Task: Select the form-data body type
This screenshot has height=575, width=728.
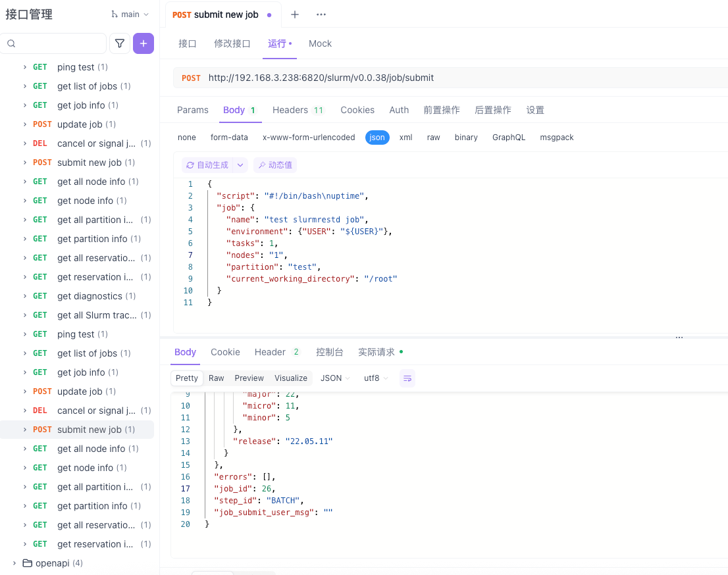Action: (x=229, y=137)
